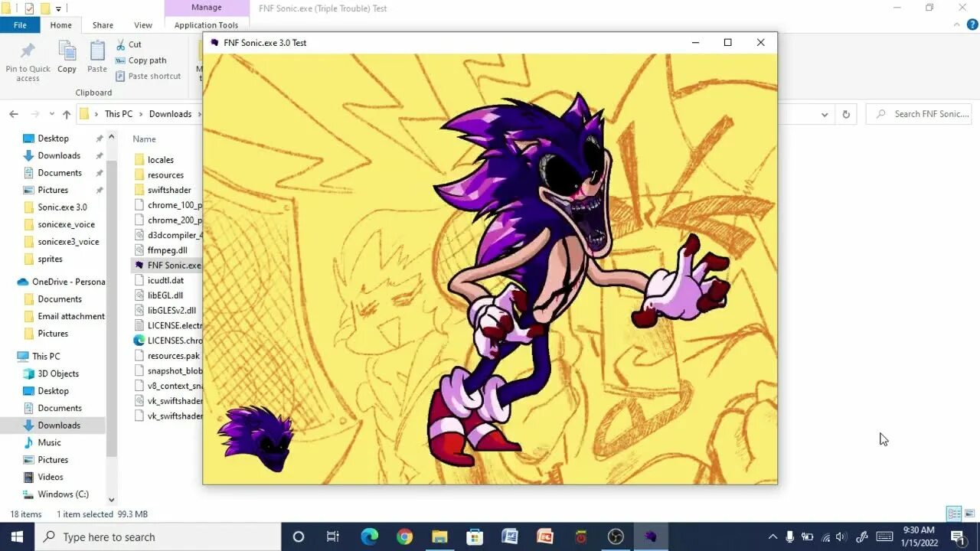The height and width of the screenshot is (551, 980).
Task: Click the taskbar search box
Action: (x=158, y=536)
